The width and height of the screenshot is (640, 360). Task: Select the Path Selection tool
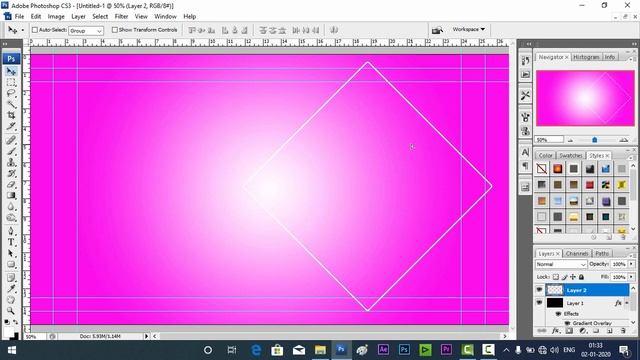pos(11,253)
